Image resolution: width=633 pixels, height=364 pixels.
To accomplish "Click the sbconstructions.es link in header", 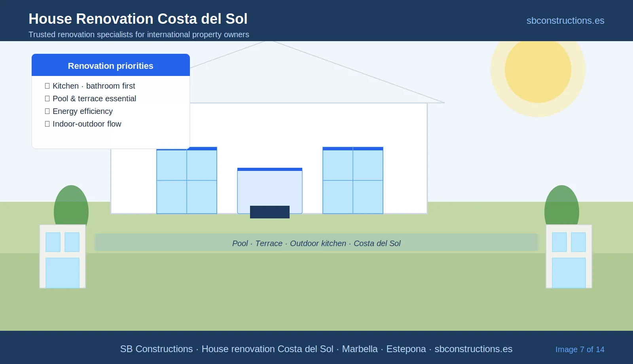I will click(x=565, y=21).
